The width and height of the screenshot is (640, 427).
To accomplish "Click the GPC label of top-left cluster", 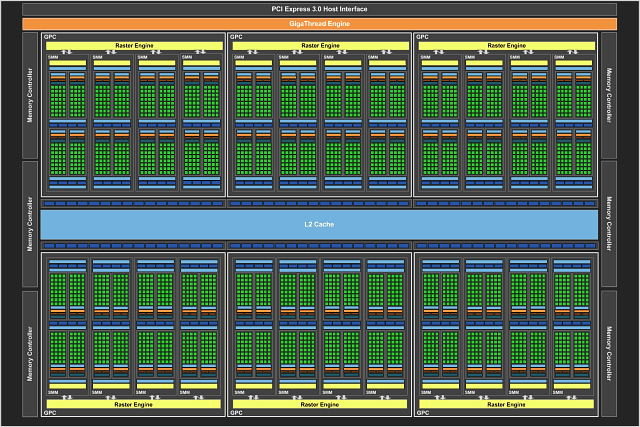I will coord(50,37).
